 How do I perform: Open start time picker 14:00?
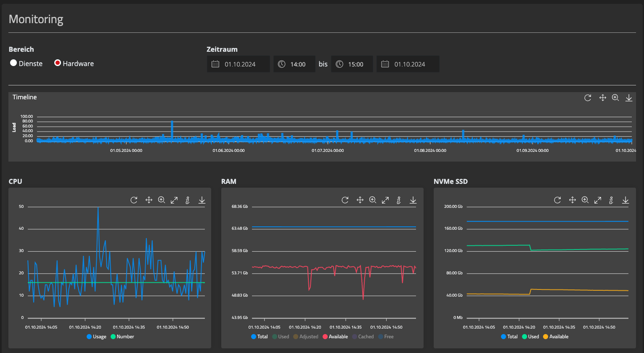294,64
